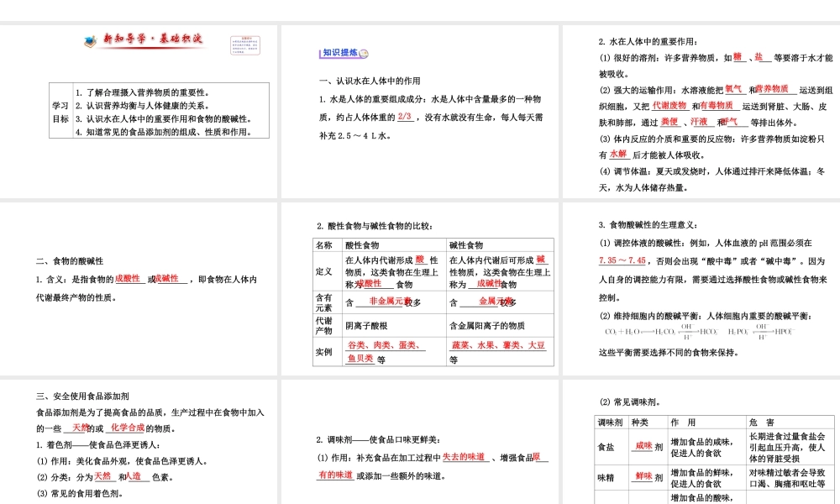Click the red pH range 7.35～7.45
Viewport: 840px width, 504px height.
(x=622, y=260)
